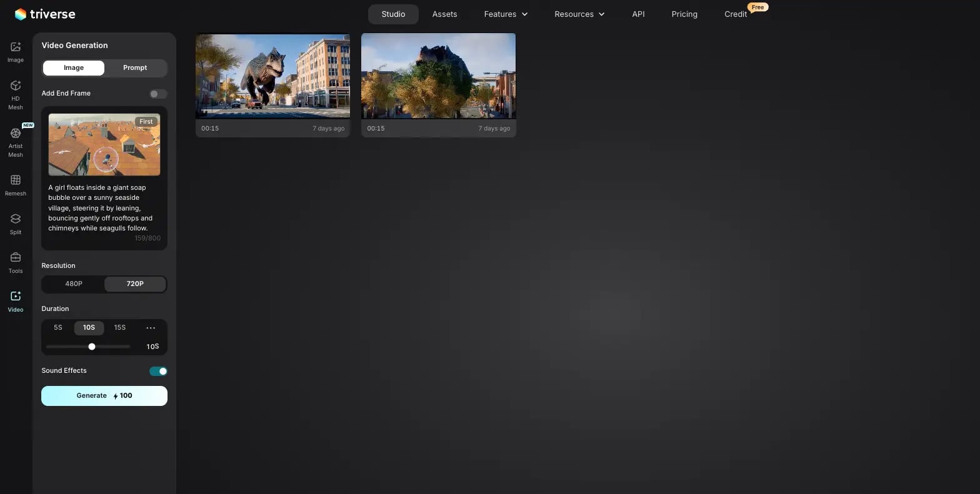Click the 159/800 character counter

tap(147, 238)
